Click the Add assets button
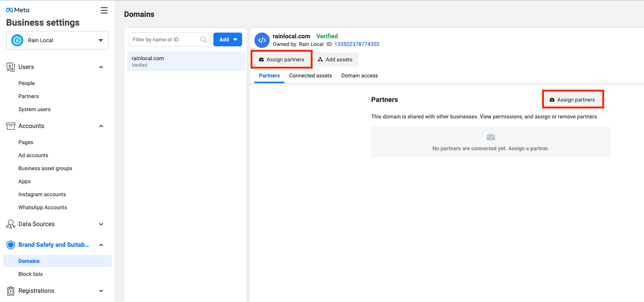 335,59
